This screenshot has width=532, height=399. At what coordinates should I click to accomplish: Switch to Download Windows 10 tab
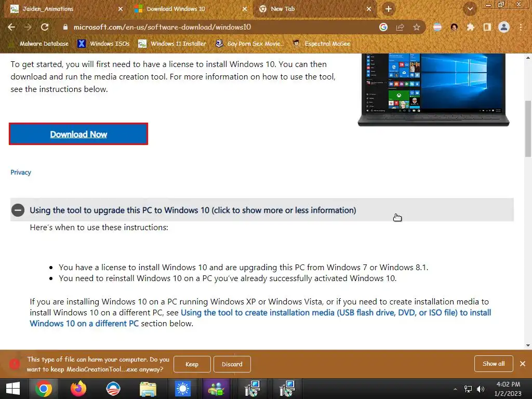tap(190, 9)
